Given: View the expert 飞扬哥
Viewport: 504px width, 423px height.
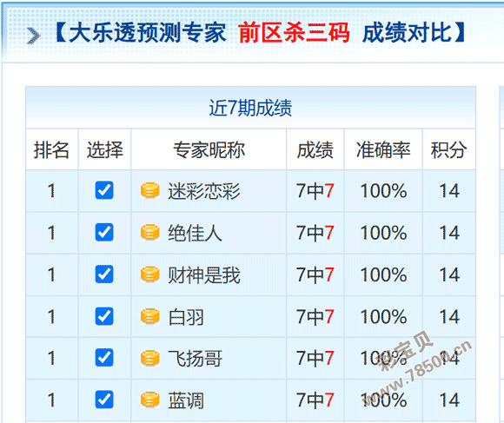Looking at the screenshot, I should [x=195, y=359].
